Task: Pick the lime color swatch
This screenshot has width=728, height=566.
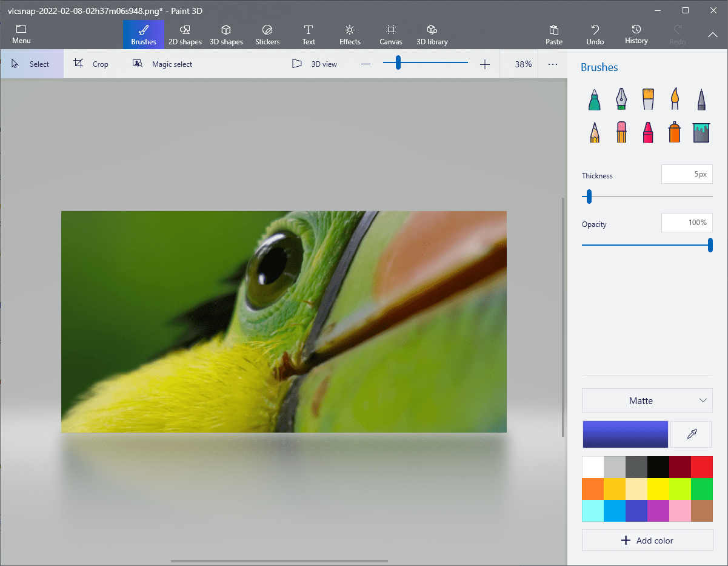Action: (680, 489)
